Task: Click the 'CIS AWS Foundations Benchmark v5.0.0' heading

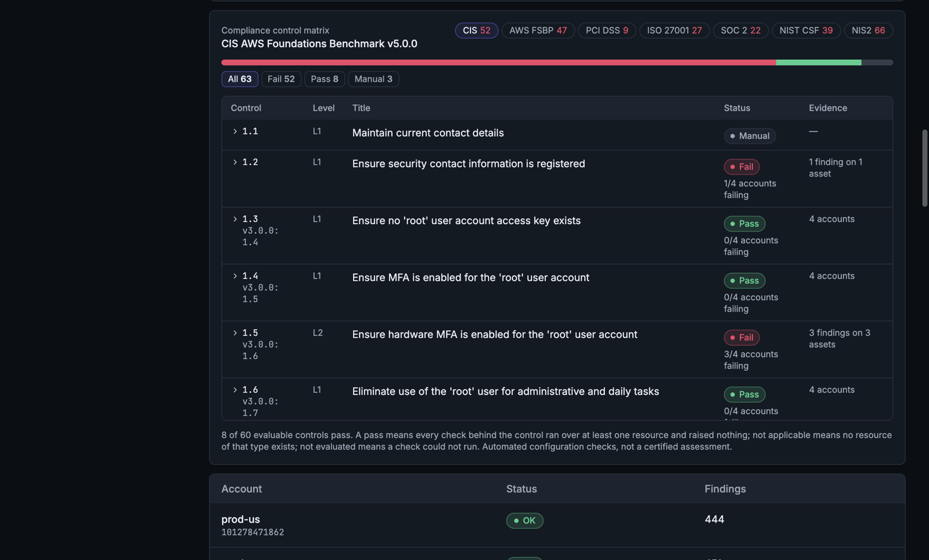Action: pyautogui.click(x=319, y=44)
